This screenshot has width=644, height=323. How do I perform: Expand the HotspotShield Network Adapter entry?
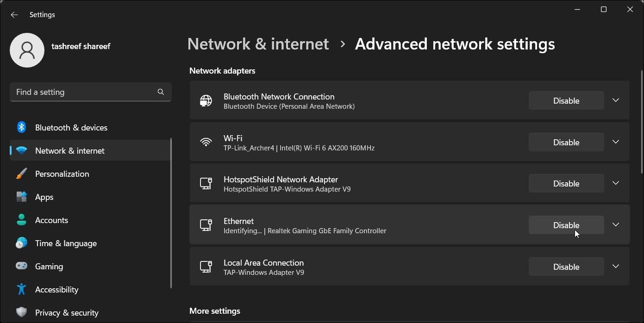click(616, 183)
